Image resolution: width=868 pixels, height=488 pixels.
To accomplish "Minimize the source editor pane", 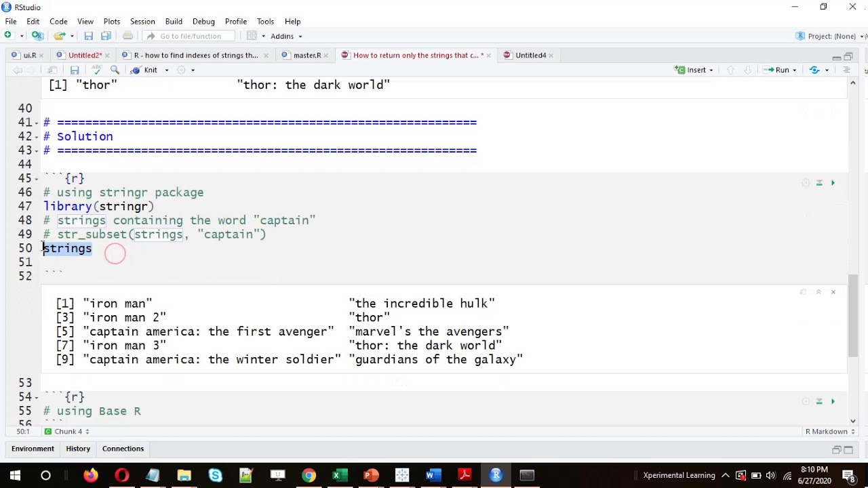I will click(836, 56).
